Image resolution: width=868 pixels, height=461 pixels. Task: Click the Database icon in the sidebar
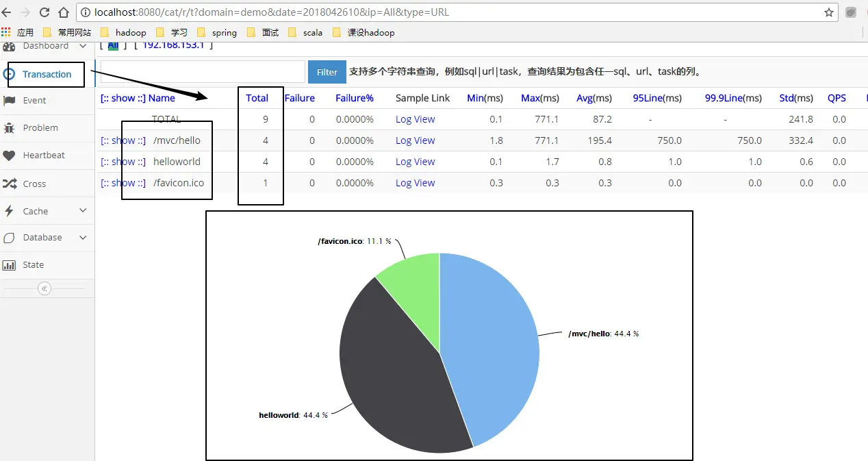pos(9,238)
